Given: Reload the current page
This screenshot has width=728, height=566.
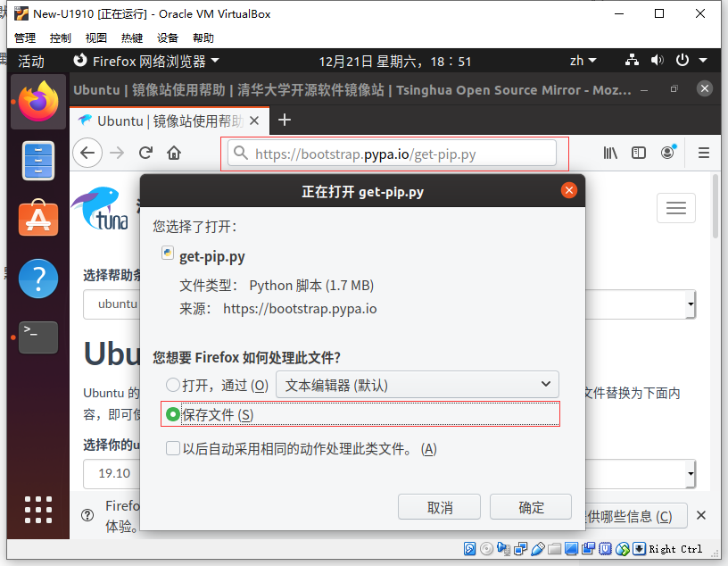Looking at the screenshot, I should pos(145,153).
